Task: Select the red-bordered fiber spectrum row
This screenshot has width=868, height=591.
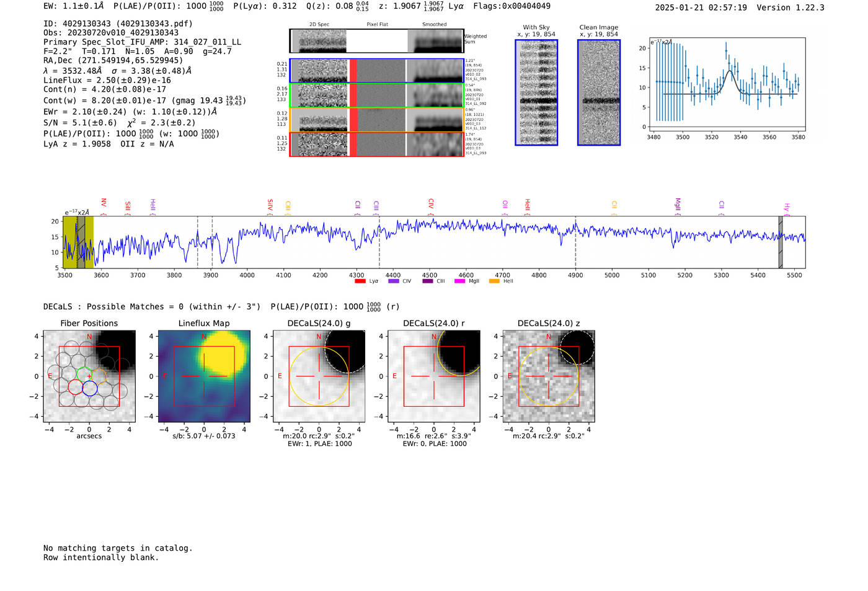Action: tap(377, 144)
